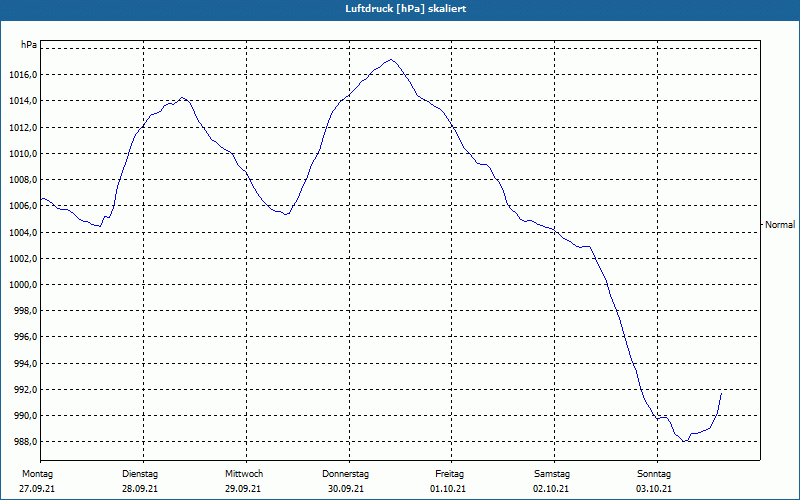
Task: Select the 1002,0 axis value
Action: coord(23,259)
